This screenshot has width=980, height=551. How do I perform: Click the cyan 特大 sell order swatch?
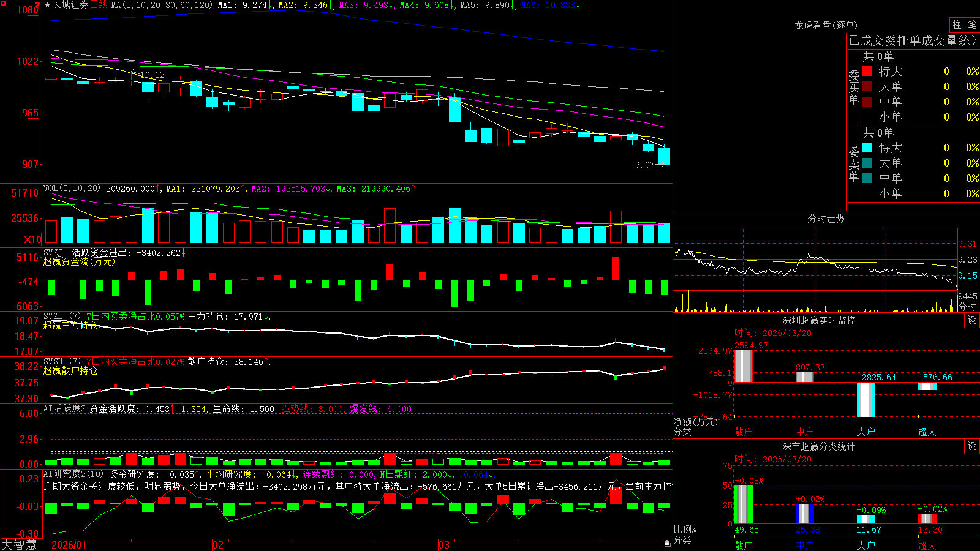867,148
